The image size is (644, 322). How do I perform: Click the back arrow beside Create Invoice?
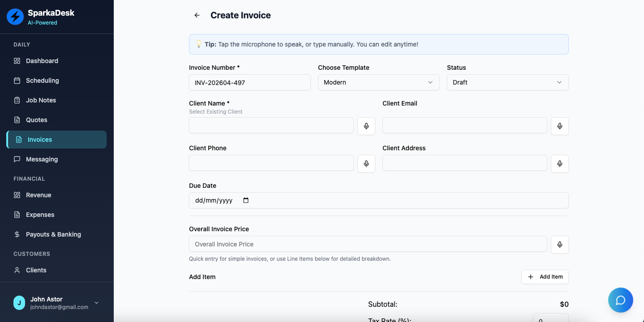[x=197, y=15]
